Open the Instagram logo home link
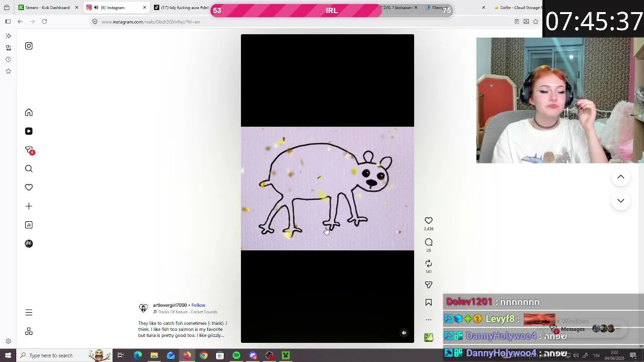The width and height of the screenshot is (644, 362). point(29,46)
